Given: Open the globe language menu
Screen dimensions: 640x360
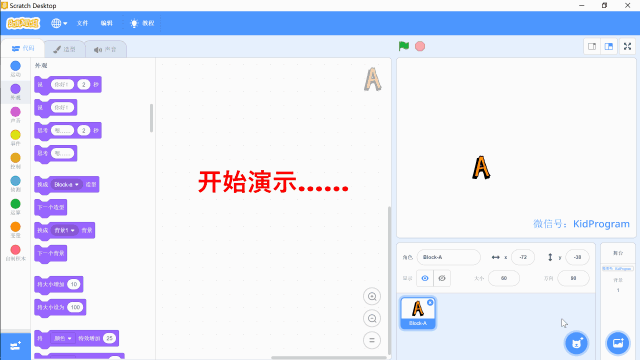Looking at the screenshot, I should [59, 23].
